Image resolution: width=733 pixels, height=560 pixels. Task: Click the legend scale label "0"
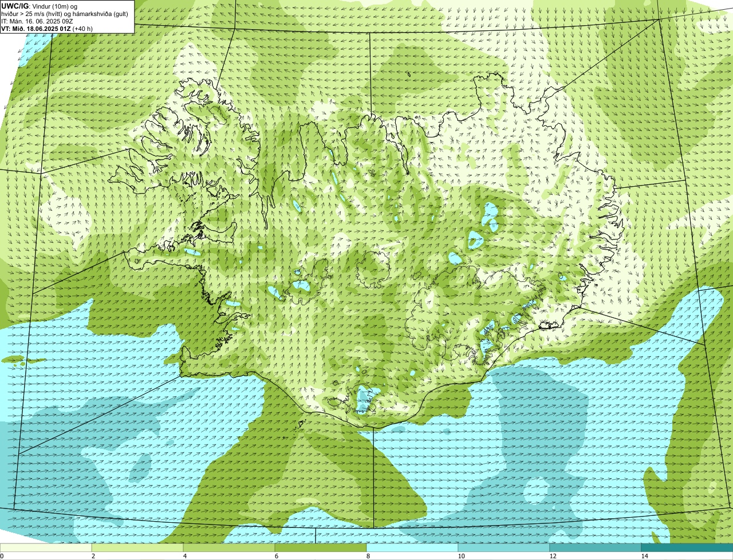[x=2, y=556]
